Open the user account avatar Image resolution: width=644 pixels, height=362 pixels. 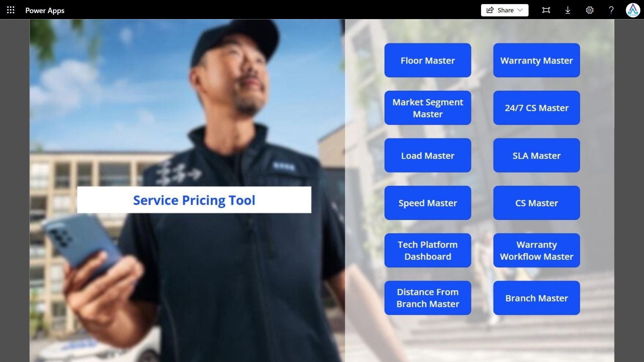coord(633,10)
